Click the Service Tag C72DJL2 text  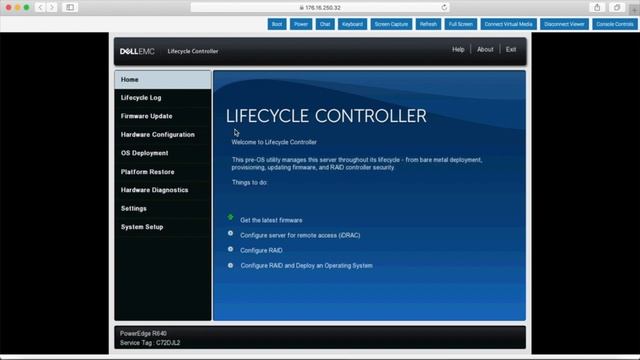click(150, 343)
